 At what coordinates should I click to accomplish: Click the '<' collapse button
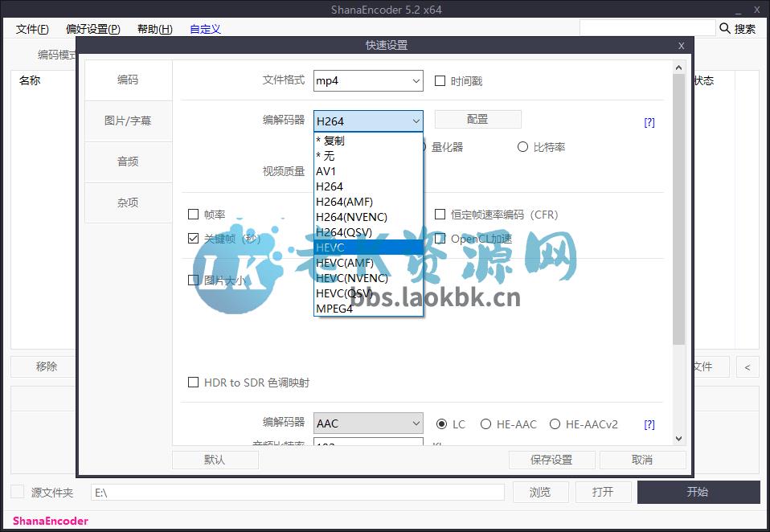pyautogui.click(x=747, y=367)
